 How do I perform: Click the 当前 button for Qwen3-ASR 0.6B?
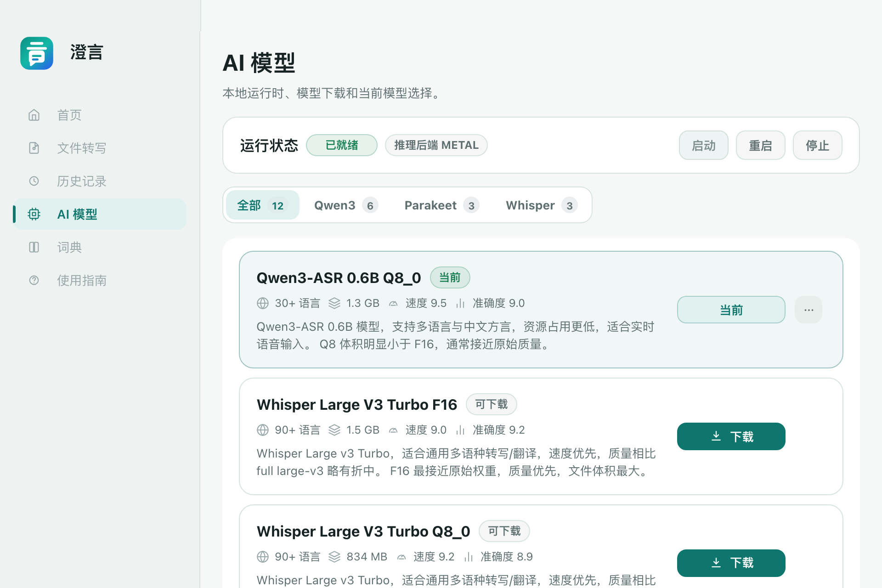pyautogui.click(x=731, y=310)
